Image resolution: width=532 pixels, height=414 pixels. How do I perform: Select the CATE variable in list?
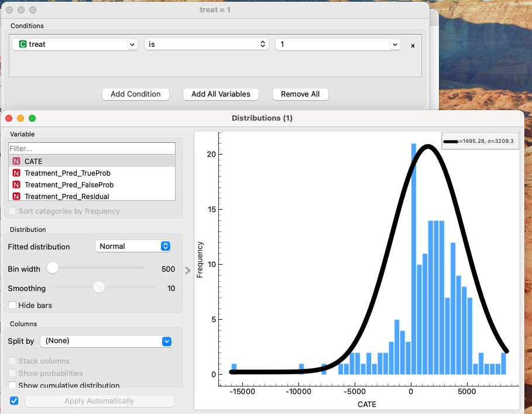pos(33,161)
